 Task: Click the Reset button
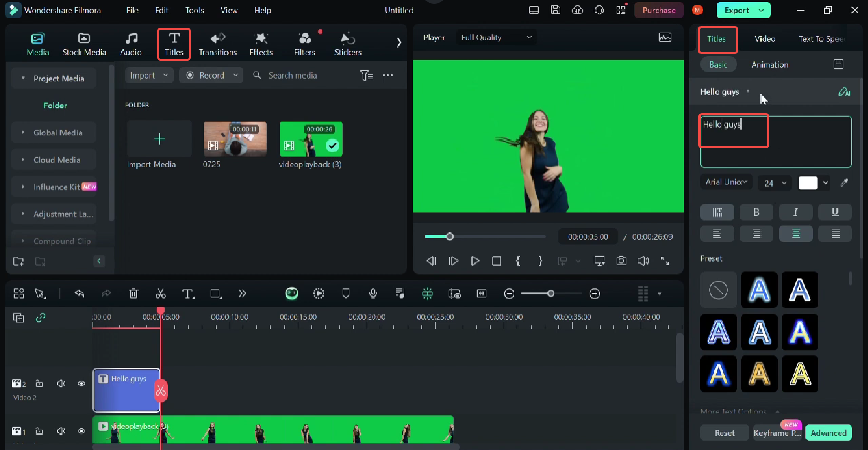[x=724, y=433]
